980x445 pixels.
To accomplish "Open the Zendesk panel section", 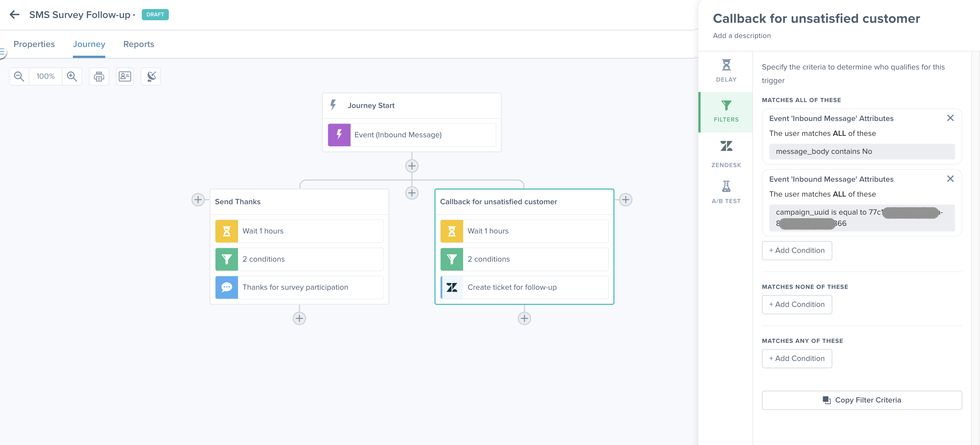I will (726, 154).
